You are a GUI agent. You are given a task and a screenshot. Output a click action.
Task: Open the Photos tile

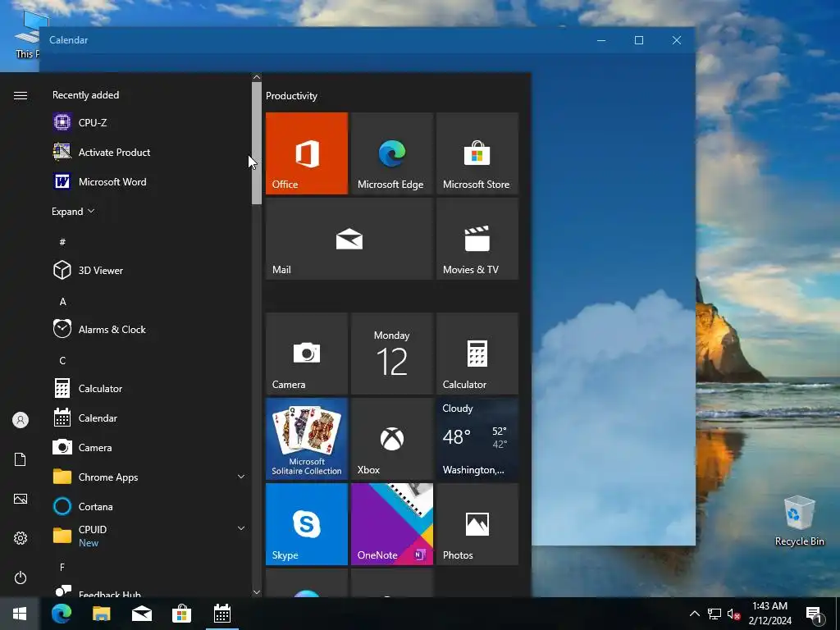[x=477, y=524]
